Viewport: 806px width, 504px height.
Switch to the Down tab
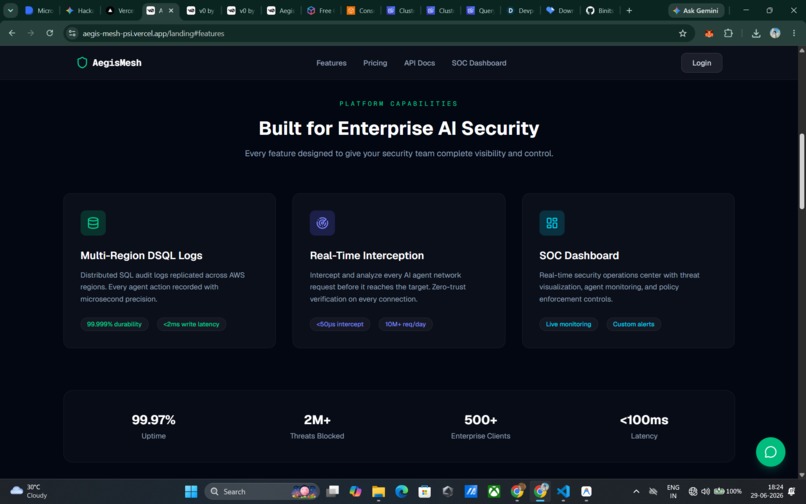click(560, 10)
